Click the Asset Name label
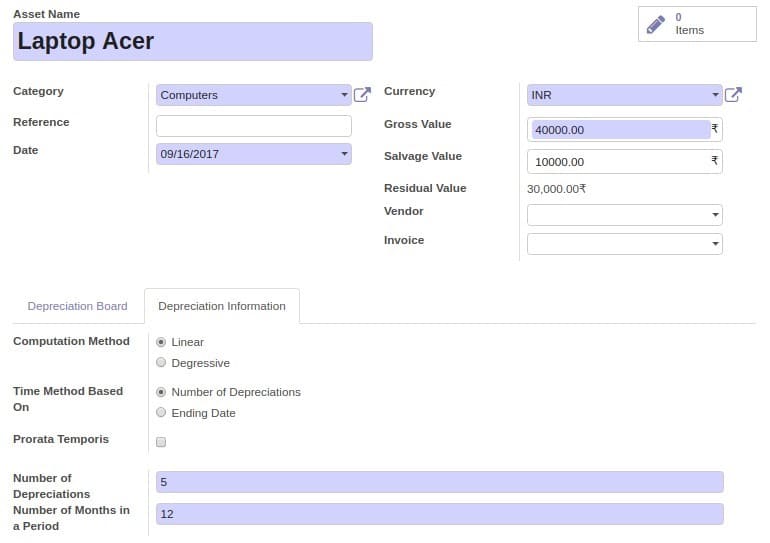This screenshot has height=543, width=770. [46, 14]
